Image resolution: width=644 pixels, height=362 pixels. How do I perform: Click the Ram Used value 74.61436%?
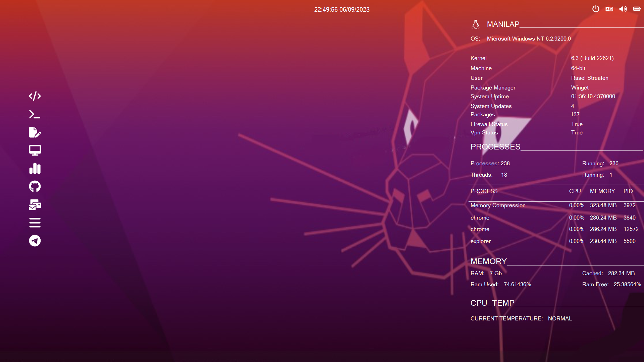click(517, 285)
